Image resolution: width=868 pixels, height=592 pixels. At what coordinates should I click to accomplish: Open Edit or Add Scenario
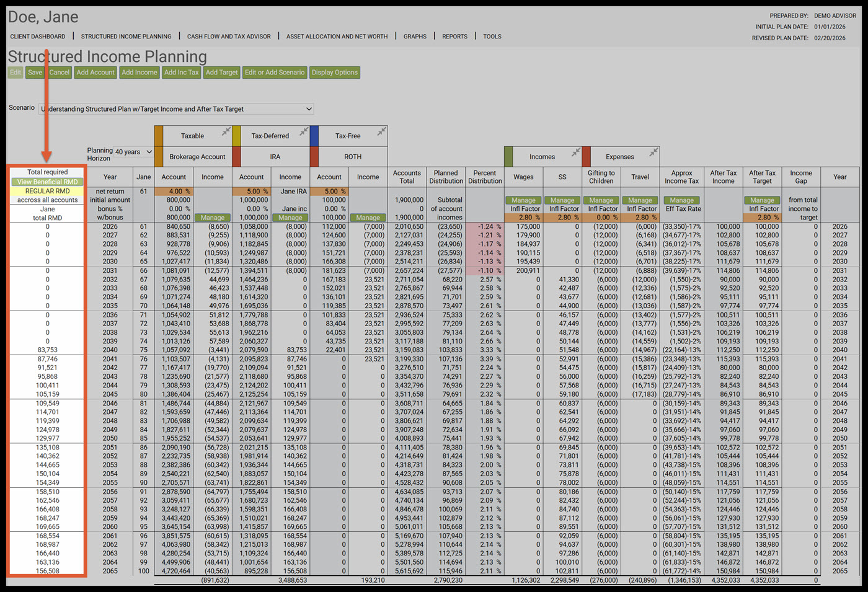point(275,73)
